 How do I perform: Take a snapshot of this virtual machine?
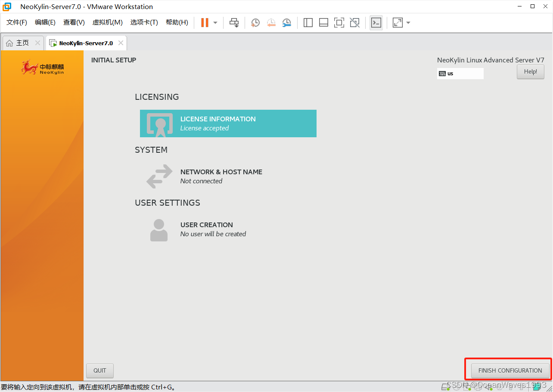255,23
